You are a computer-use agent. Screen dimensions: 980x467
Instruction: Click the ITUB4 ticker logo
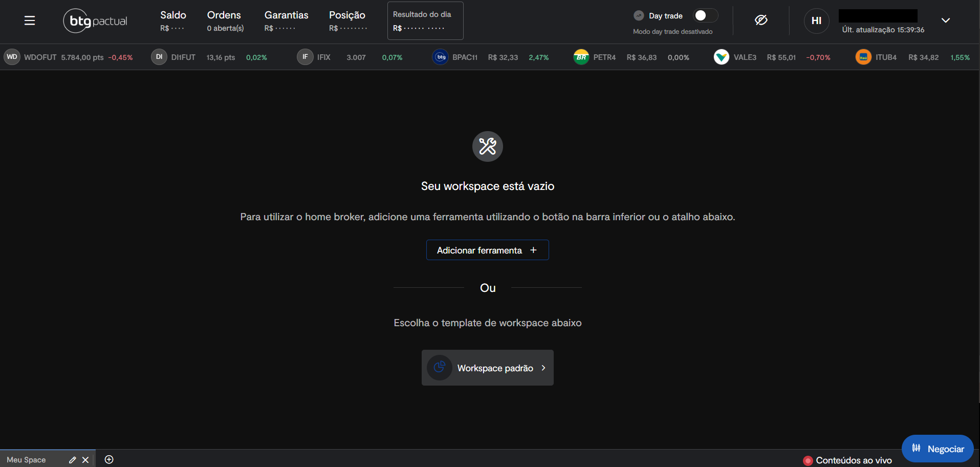point(863,57)
